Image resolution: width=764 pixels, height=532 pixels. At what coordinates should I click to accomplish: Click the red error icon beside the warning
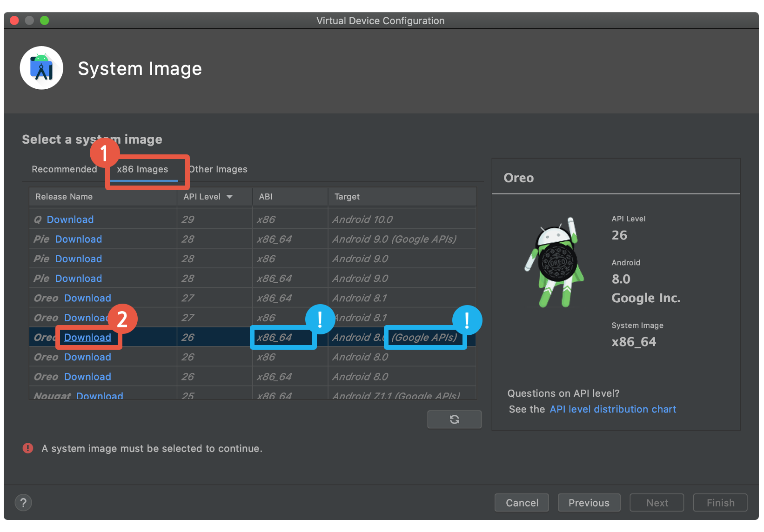pyautogui.click(x=28, y=448)
